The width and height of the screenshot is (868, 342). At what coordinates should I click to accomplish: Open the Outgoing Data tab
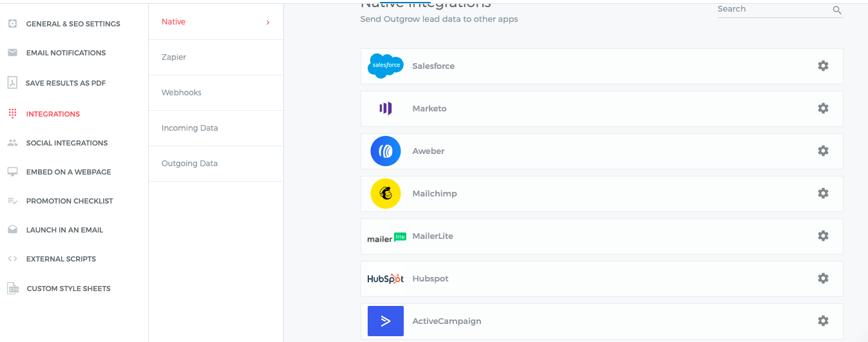tap(216, 164)
